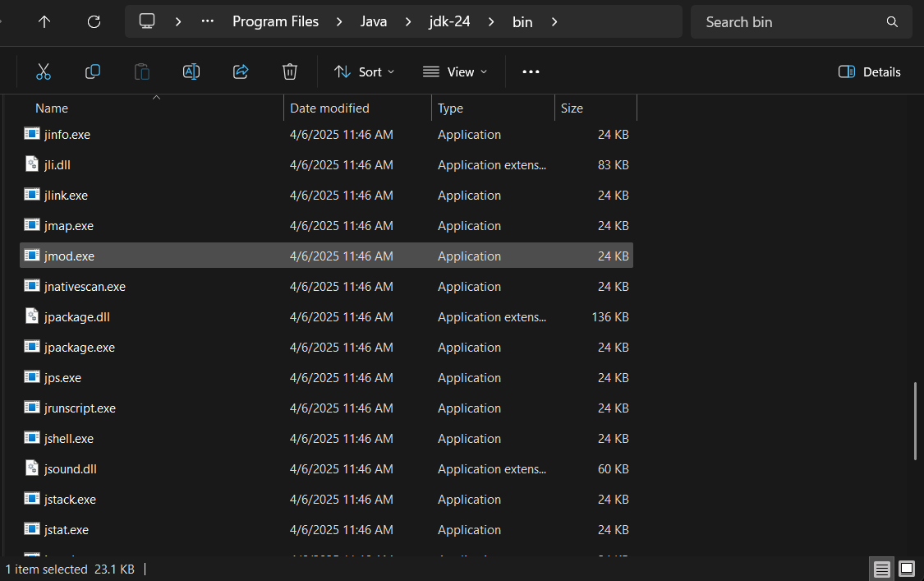
Task: Expand chevron after the monitor icon
Action: (178, 22)
